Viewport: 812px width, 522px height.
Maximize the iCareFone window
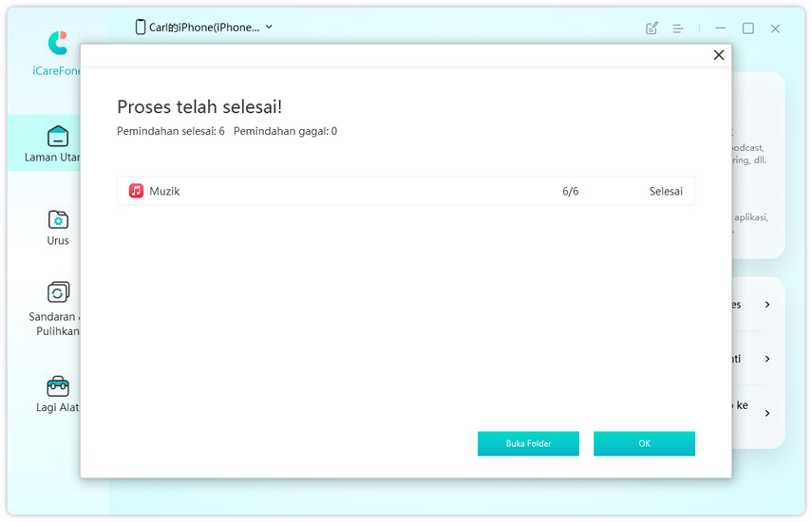click(747, 28)
